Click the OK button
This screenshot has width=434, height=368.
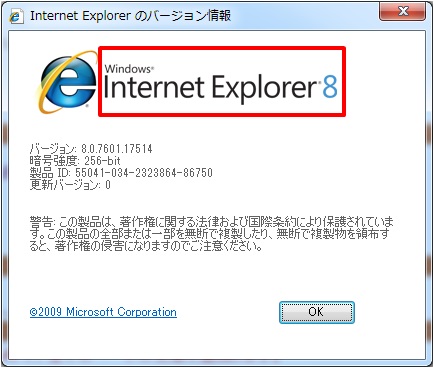[316, 312]
